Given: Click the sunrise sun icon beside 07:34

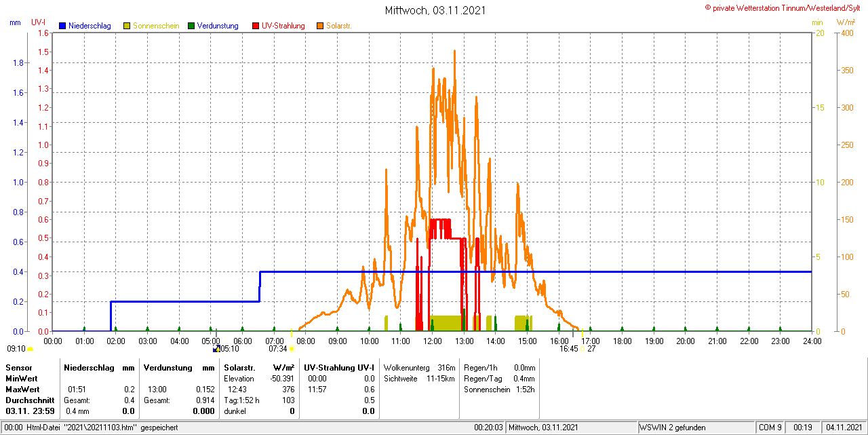Looking at the screenshot, I should tap(292, 349).
